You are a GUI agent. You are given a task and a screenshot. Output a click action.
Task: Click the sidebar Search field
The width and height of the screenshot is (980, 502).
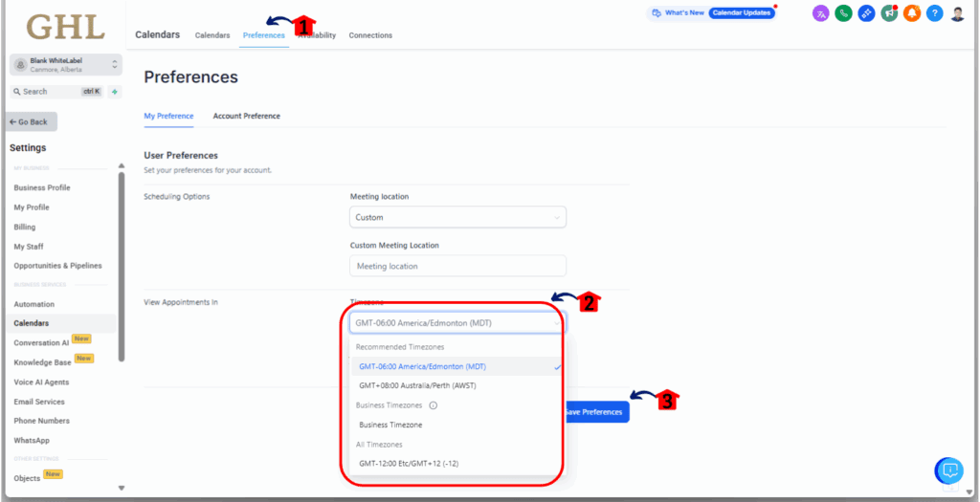[57, 92]
